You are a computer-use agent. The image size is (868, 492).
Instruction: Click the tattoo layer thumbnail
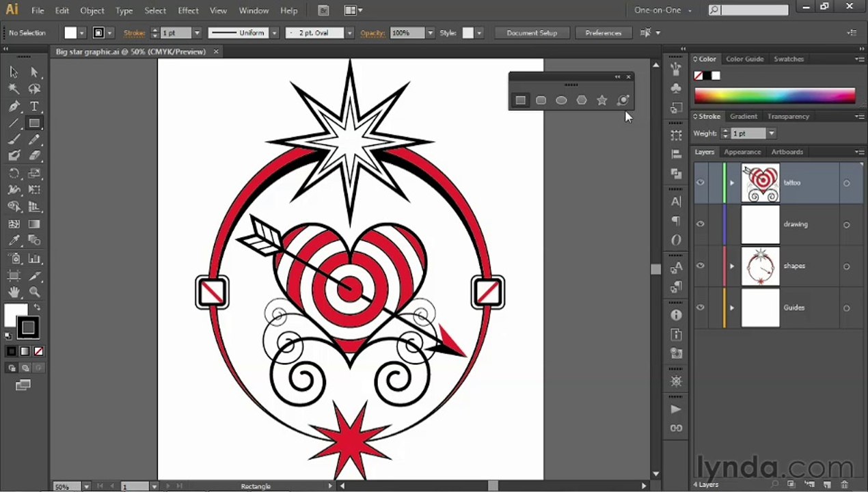click(760, 183)
